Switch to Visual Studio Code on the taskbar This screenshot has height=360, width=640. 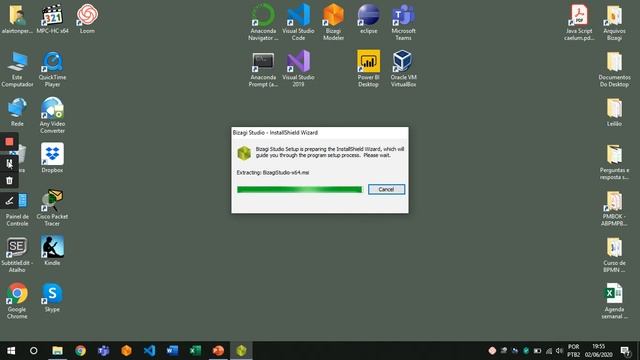(149, 351)
